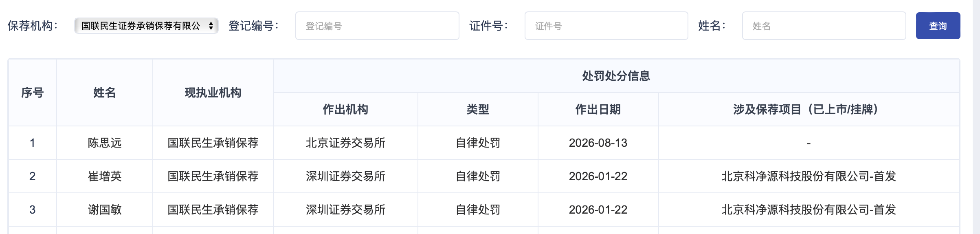Select the name 陈思远 in row 1
The width and height of the screenshot is (980, 234).
coord(105,143)
